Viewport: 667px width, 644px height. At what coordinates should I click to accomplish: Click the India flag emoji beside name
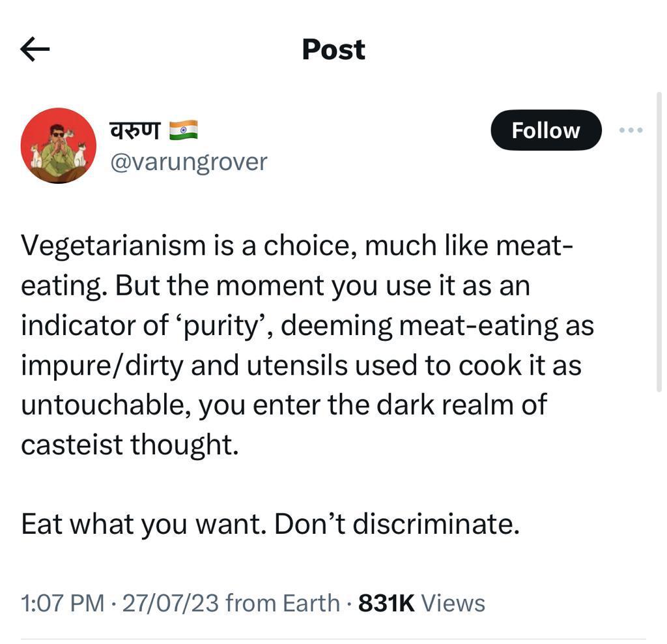pyautogui.click(x=183, y=130)
